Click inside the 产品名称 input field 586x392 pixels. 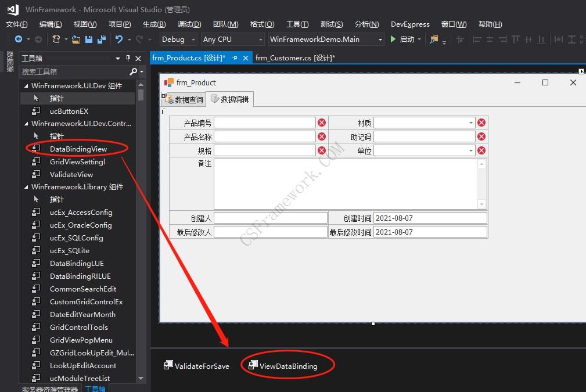pyautogui.click(x=264, y=136)
